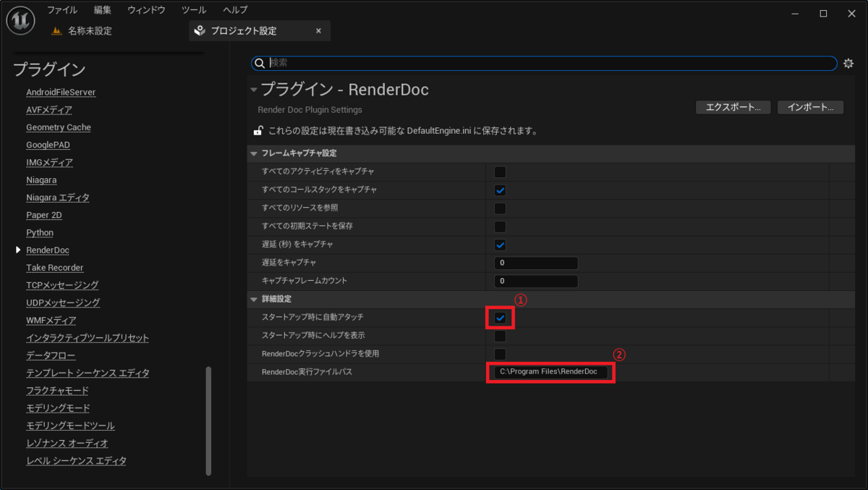Image resolution: width=868 pixels, height=490 pixels.
Task: Collapse the 詳細設定 section
Action: [x=255, y=299]
